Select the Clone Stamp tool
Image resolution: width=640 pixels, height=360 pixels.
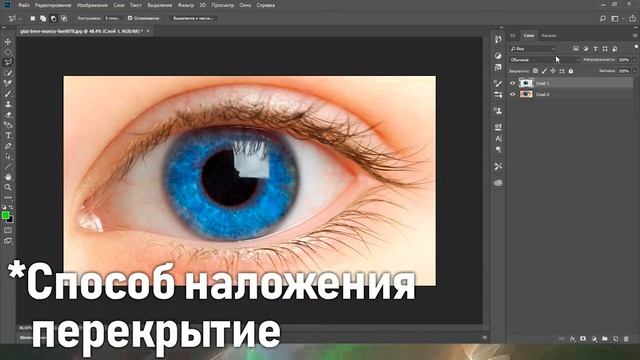pyautogui.click(x=8, y=104)
